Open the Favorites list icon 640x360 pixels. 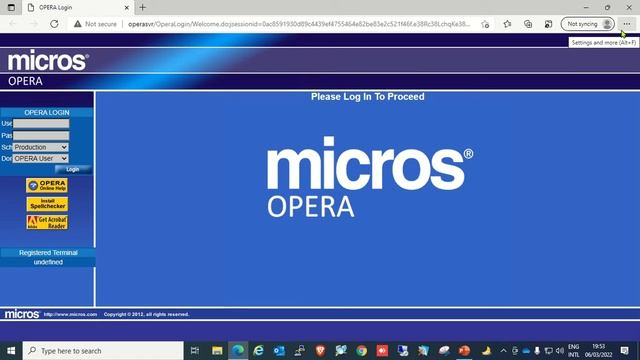tap(507, 24)
